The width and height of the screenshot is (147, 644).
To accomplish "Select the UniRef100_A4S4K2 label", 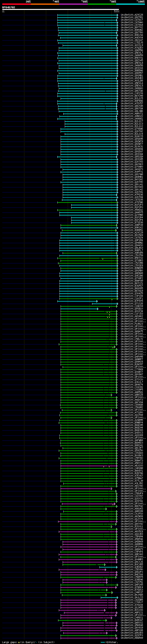I will pyautogui.click(x=132, y=316).
